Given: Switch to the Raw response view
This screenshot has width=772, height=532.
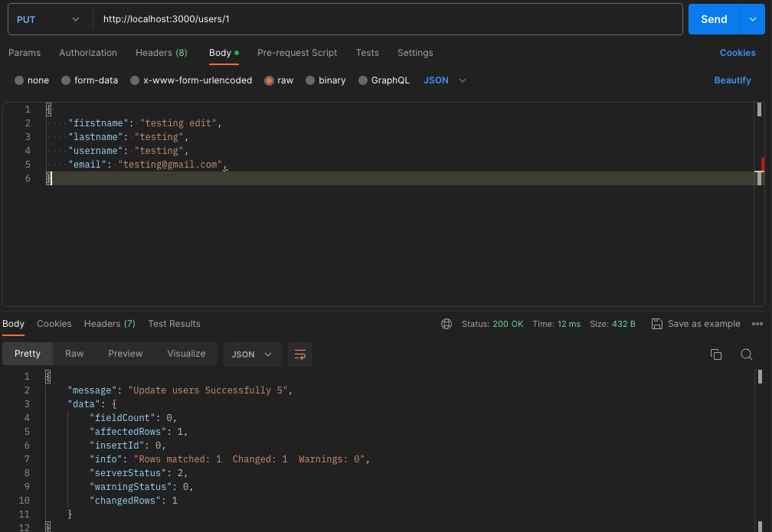Looking at the screenshot, I should click(74, 354).
